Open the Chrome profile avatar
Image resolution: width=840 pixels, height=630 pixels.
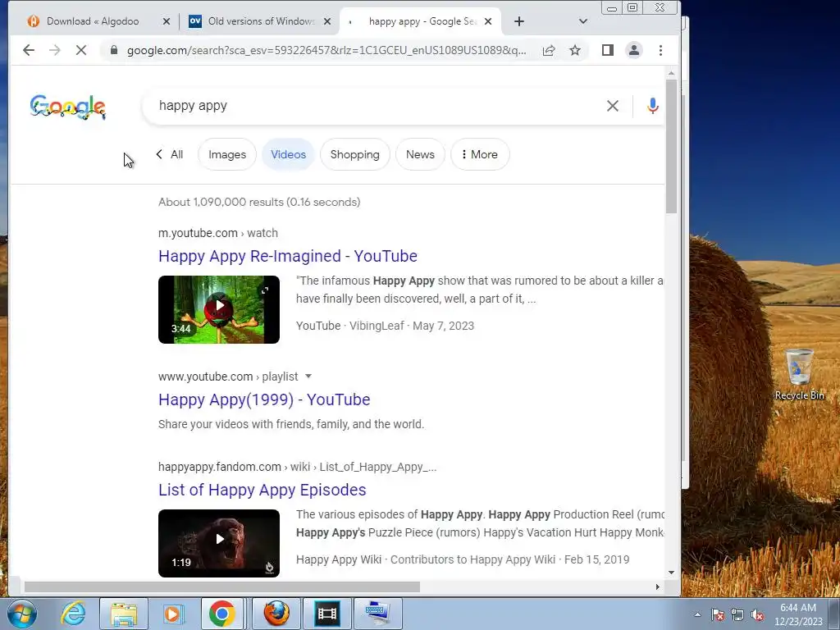click(634, 50)
